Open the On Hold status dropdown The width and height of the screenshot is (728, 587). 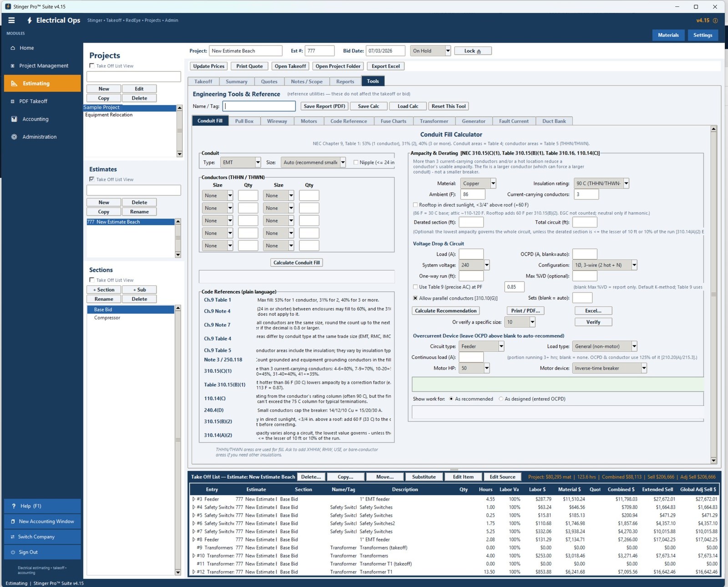coord(448,51)
